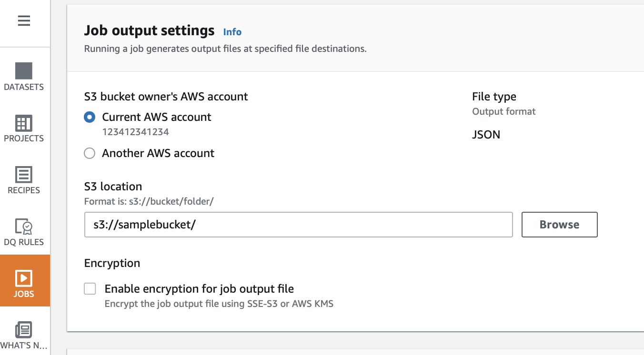644x355 pixels.
Task: Tick the Enable encryption checkbox
Action: pos(90,289)
